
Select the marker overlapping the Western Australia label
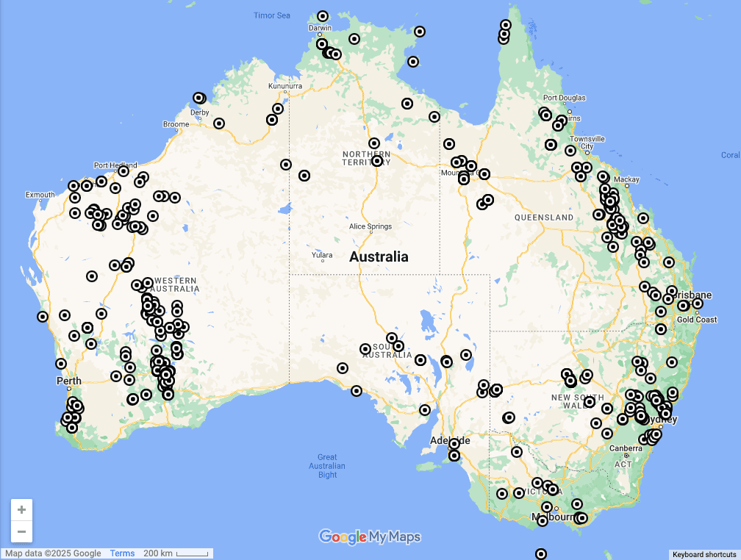click(x=148, y=283)
